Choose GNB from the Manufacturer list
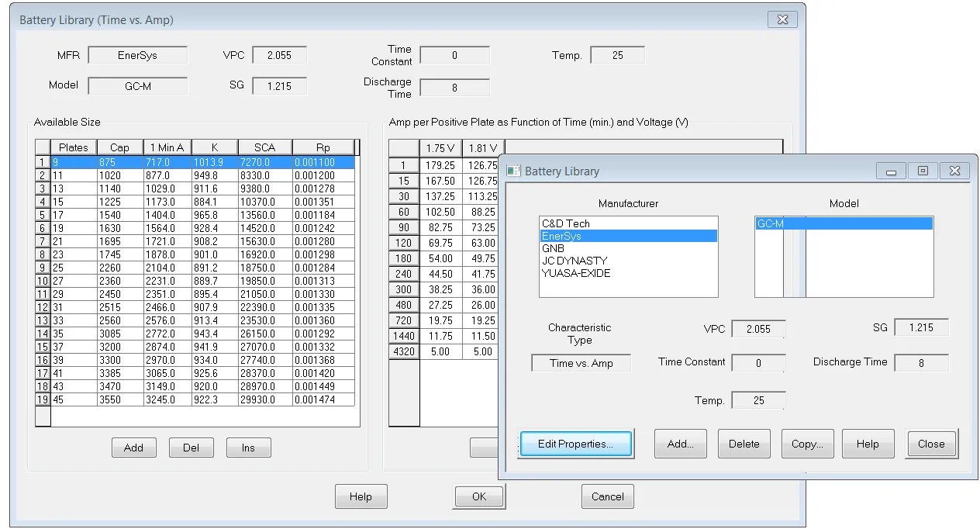Screen dimensions: 980x529 pyautogui.click(x=553, y=248)
